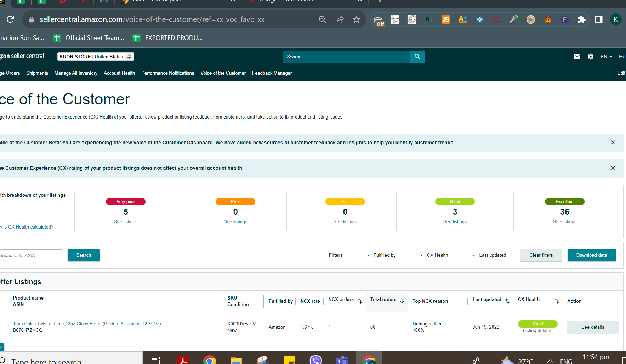Open the blue hexagon F extension
The height and width of the screenshot is (364, 626).
565,19
